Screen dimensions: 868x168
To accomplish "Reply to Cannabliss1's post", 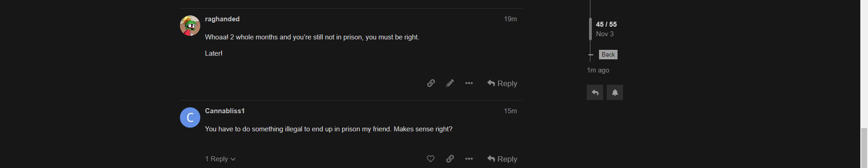I will [x=502, y=159].
